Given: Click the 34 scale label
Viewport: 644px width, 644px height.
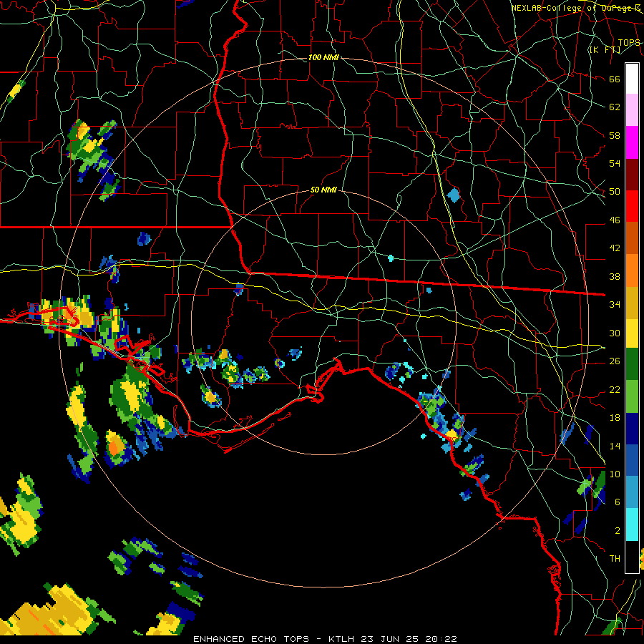Looking at the screenshot, I should [615, 305].
